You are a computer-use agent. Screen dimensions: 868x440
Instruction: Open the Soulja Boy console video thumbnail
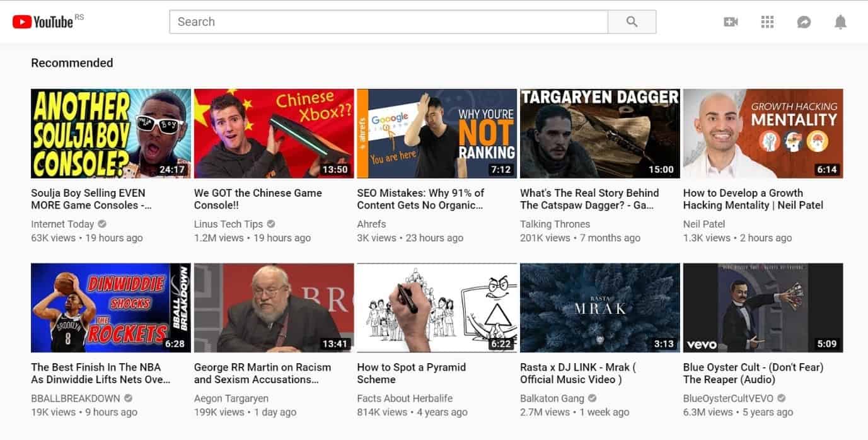coord(111,134)
